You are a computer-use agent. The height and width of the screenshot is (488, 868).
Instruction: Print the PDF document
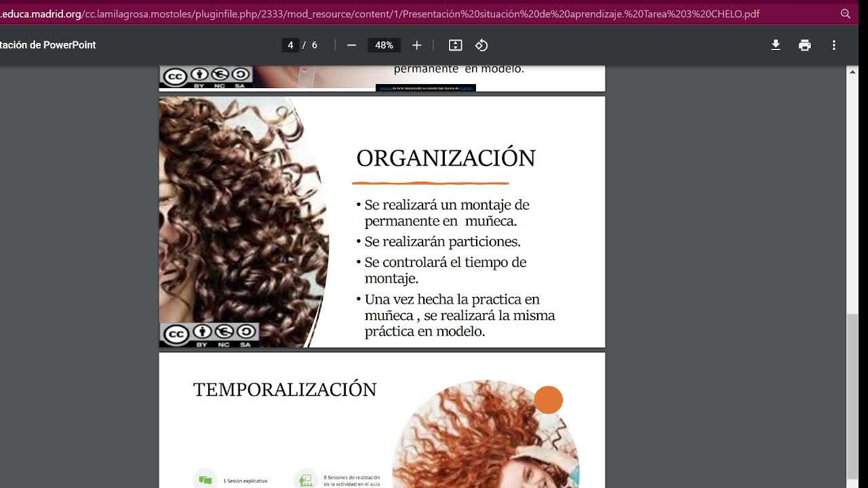(805, 45)
